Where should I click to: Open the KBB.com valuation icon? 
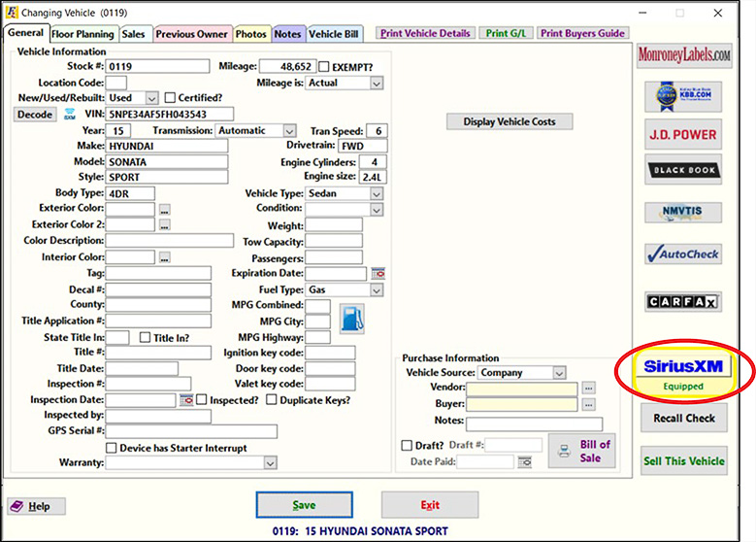point(683,96)
